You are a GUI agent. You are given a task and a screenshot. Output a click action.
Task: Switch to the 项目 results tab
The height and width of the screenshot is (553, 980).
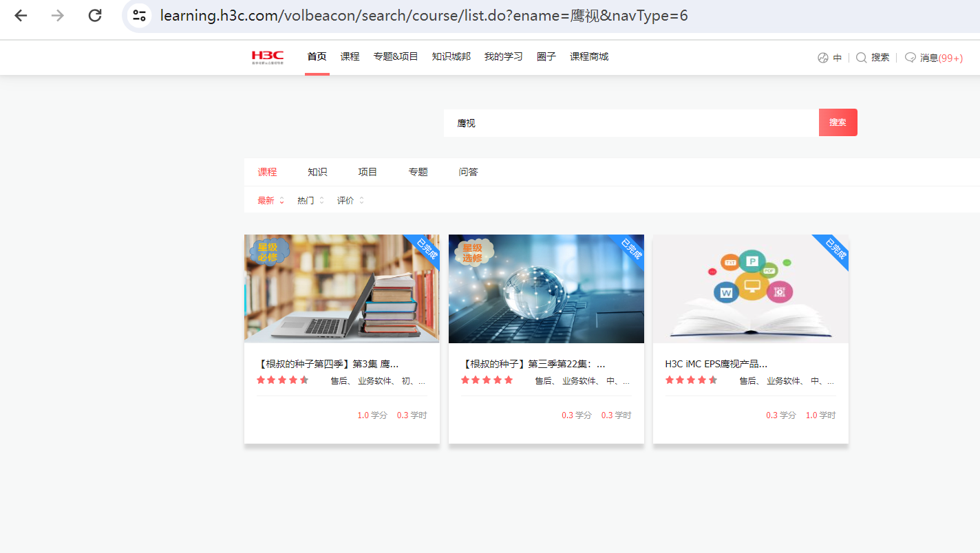click(x=367, y=172)
